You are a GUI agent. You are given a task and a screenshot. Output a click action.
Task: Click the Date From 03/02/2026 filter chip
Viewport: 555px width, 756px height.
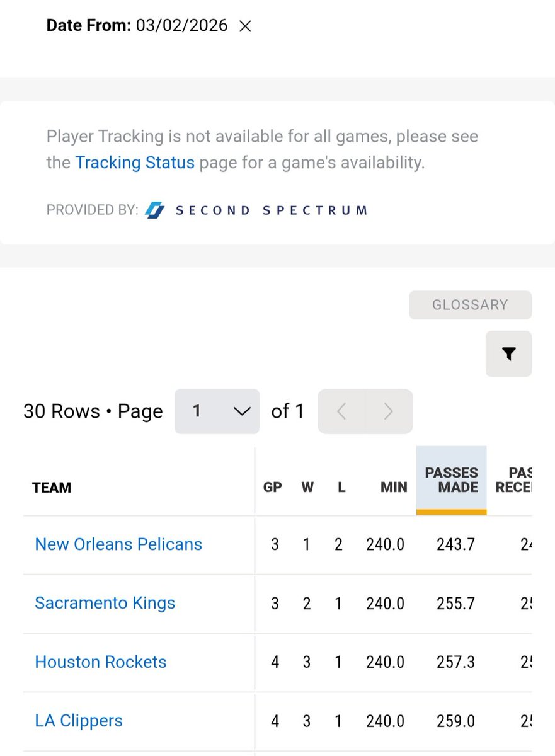149,26
